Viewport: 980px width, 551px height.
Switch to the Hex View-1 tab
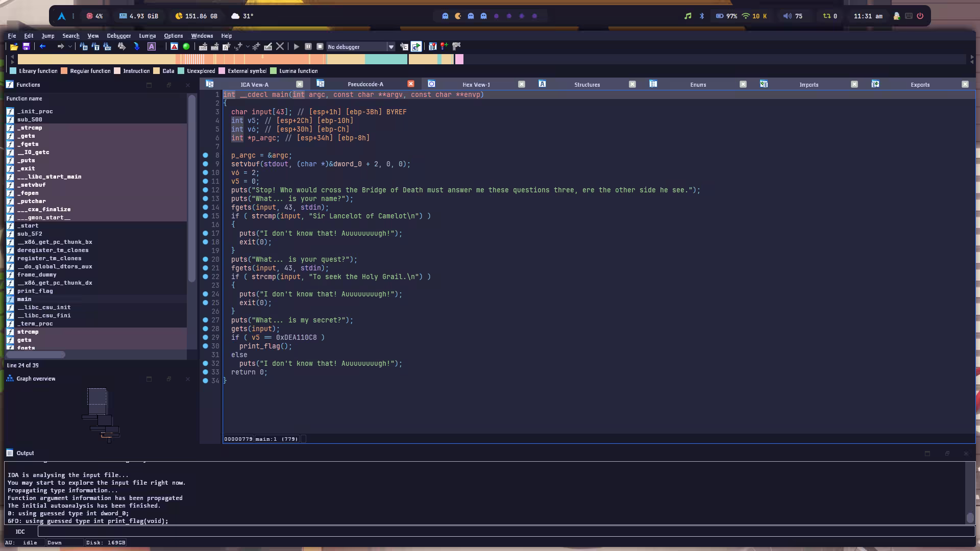[476, 85]
